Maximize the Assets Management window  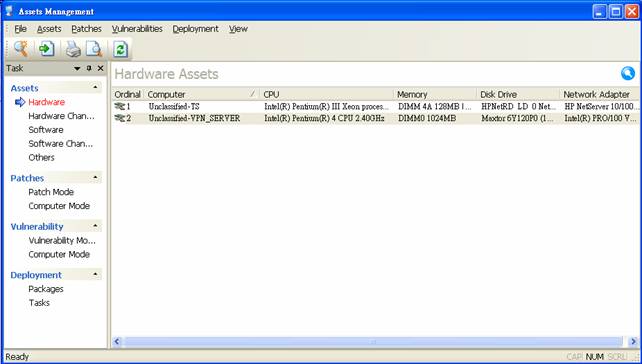click(x=615, y=11)
